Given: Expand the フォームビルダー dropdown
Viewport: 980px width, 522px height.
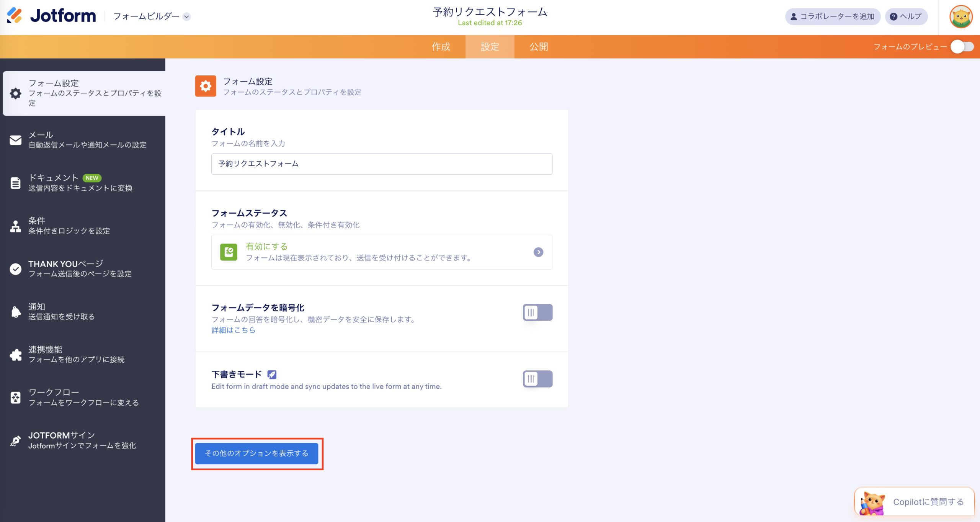Looking at the screenshot, I should point(186,17).
